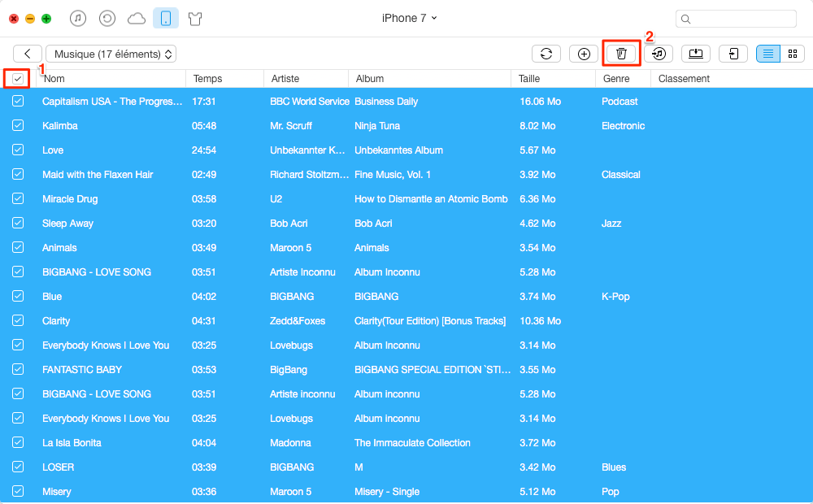Click album 'Business Daily'
The image size is (813, 504).
[x=386, y=102]
